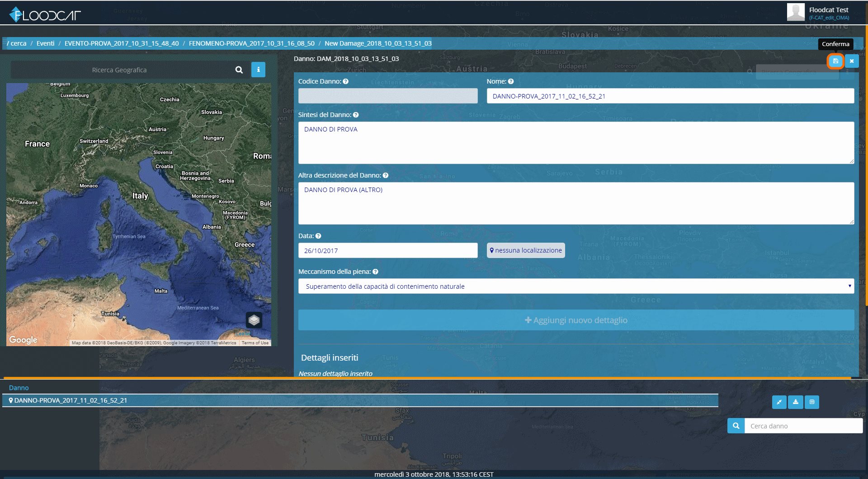Screen dimensions: 868x479
Task: Open the Meccanismo della piena dropdown
Action: (x=576, y=286)
